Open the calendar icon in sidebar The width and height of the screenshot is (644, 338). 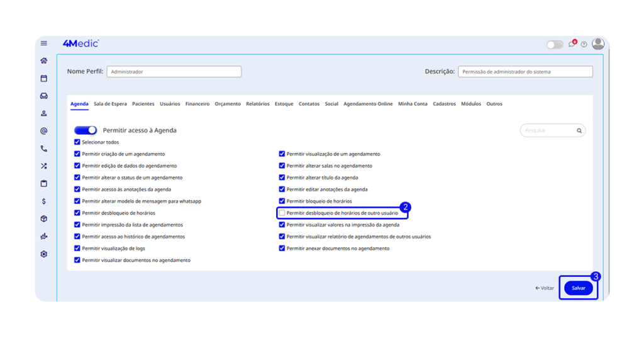point(44,79)
